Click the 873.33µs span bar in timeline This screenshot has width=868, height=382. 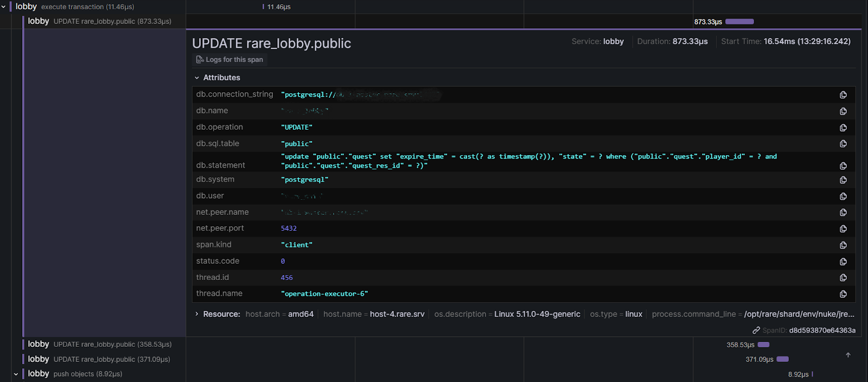coord(739,22)
